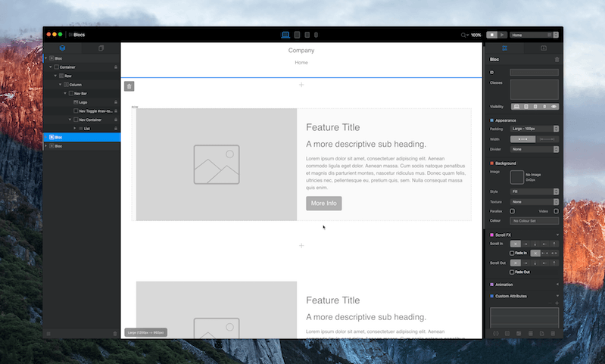Viewport: 605px width, 364px height.
Task: Set Scroll In to none (X)
Action: coord(516,244)
